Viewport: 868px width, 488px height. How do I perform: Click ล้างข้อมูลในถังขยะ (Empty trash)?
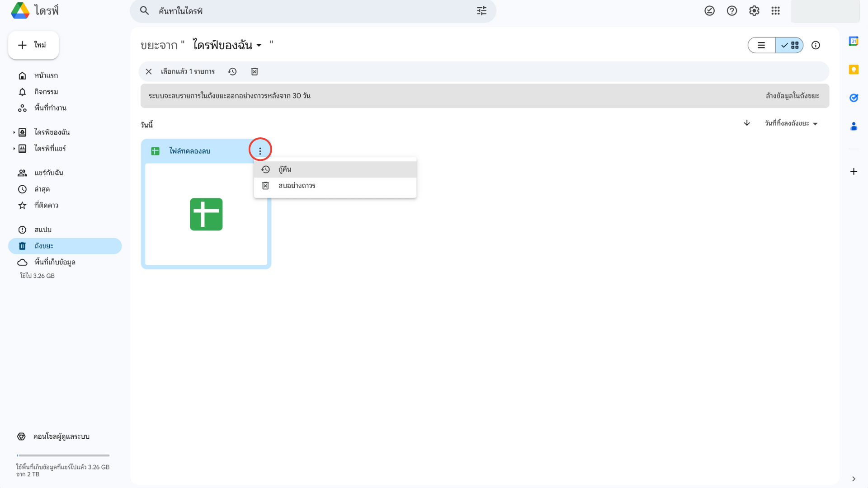(x=792, y=96)
